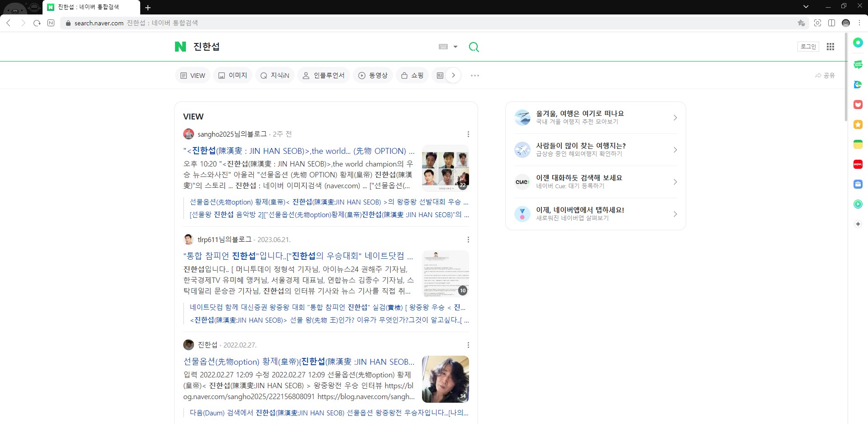Open sub-link "선물 왕(先物 王)인가?"
This screenshot has width=868, height=424.
click(x=329, y=320)
